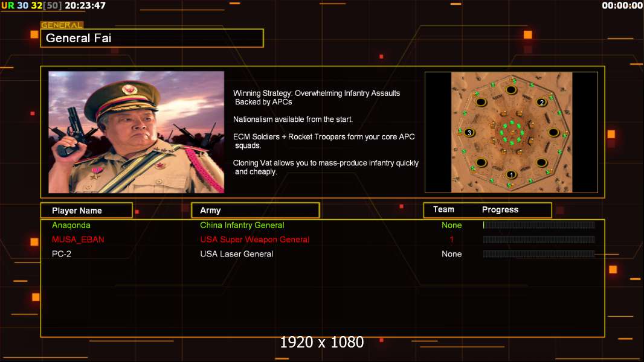The image size is (644, 362).
Task: Select the empty right-side start slot on minimap
Action: point(553,132)
